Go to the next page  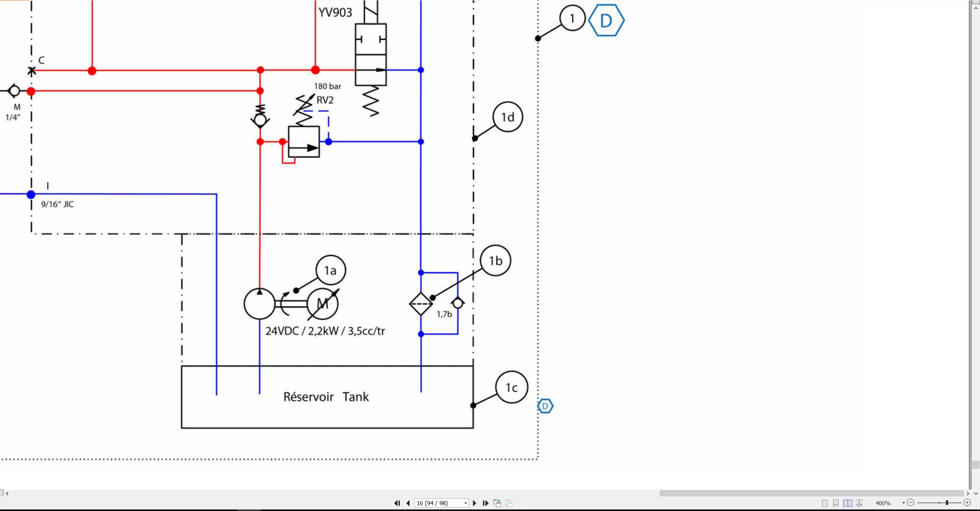pos(475,503)
